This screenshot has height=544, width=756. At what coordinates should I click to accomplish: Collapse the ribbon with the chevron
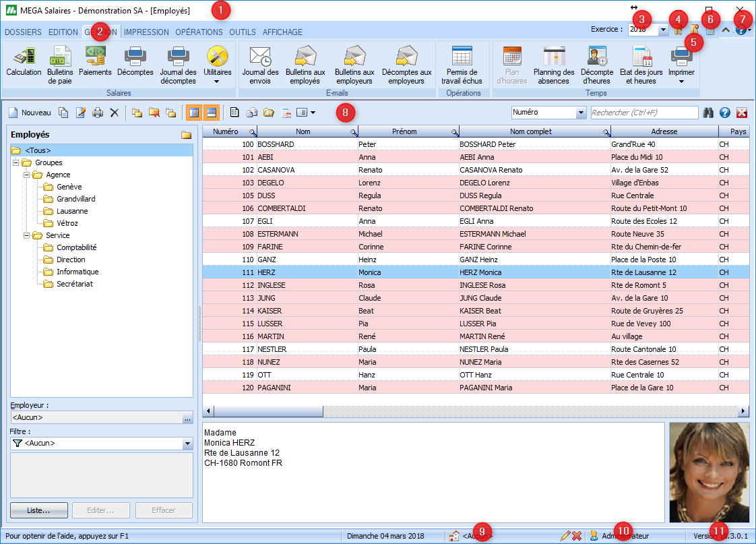coord(725,30)
